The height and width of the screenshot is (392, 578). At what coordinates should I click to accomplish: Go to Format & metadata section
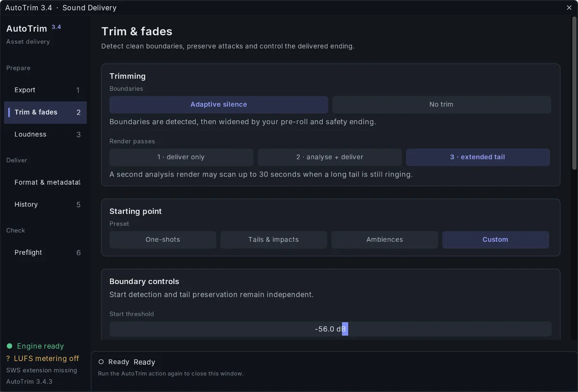click(x=45, y=183)
